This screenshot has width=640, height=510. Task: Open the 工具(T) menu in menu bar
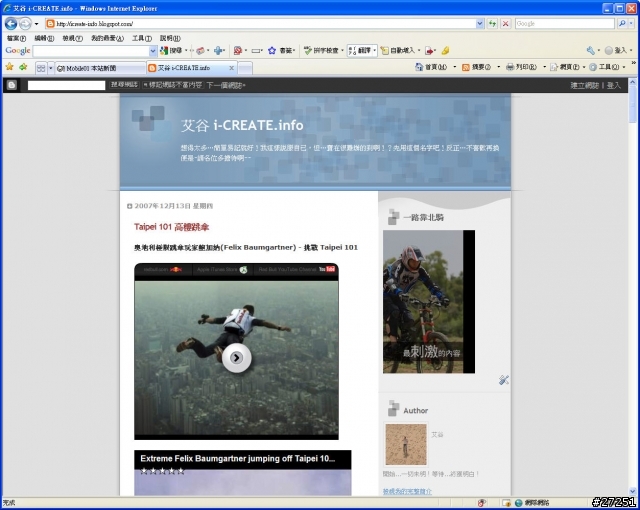[142, 38]
